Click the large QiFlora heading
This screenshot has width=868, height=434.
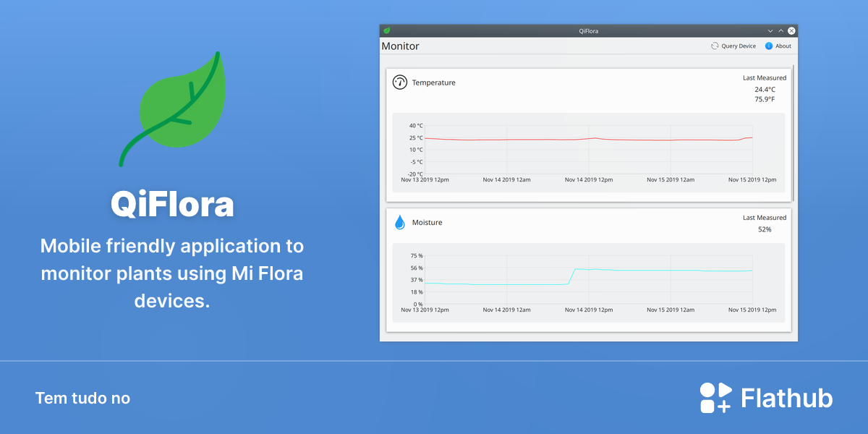(172, 205)
